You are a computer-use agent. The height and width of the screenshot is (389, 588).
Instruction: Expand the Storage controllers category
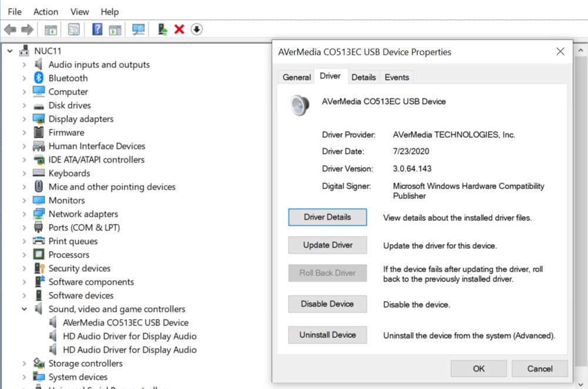[x=24, y=363]
